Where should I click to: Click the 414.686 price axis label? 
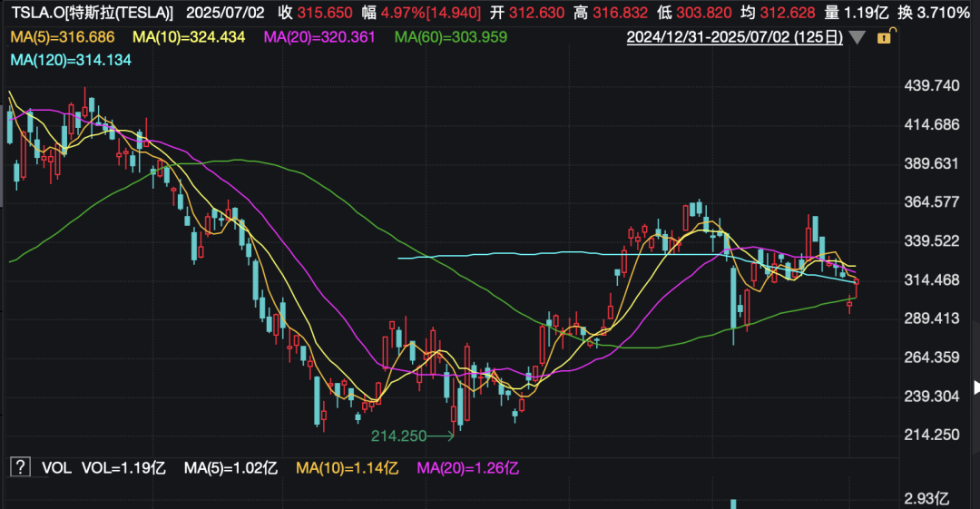(x=931, y=125)
